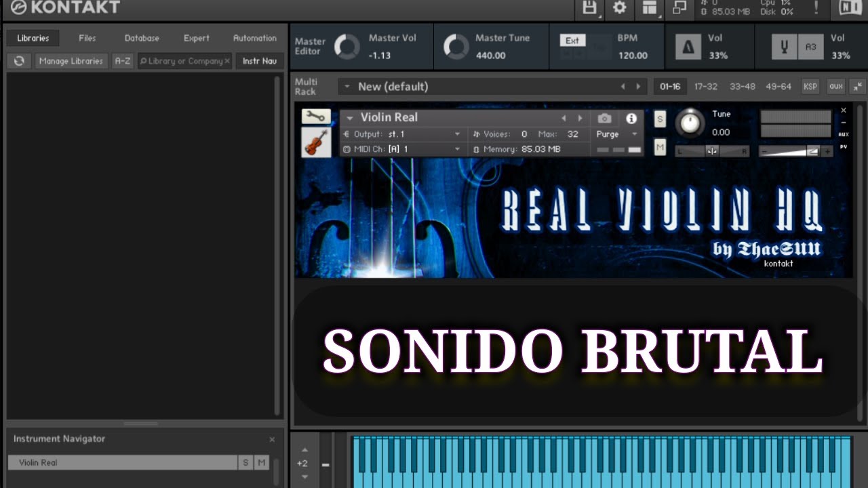
Task: Click the volume plus button on instrument
Action: point(827,151)
